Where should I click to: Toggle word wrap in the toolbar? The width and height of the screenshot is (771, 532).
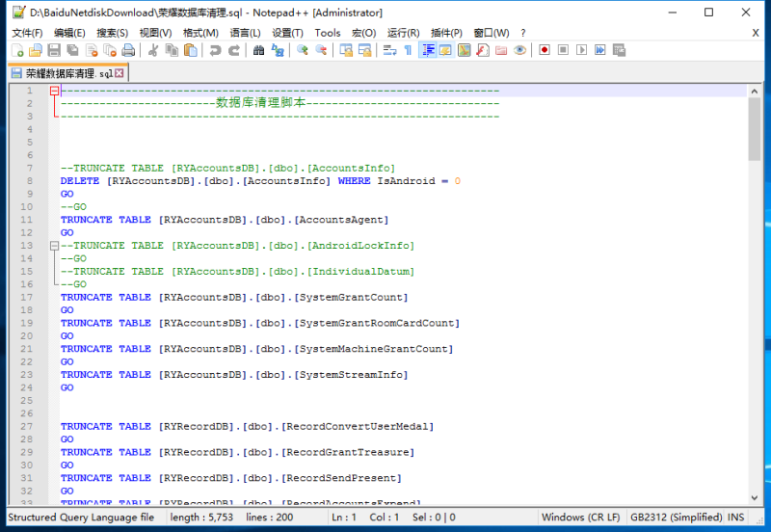[x=389, y=50]
